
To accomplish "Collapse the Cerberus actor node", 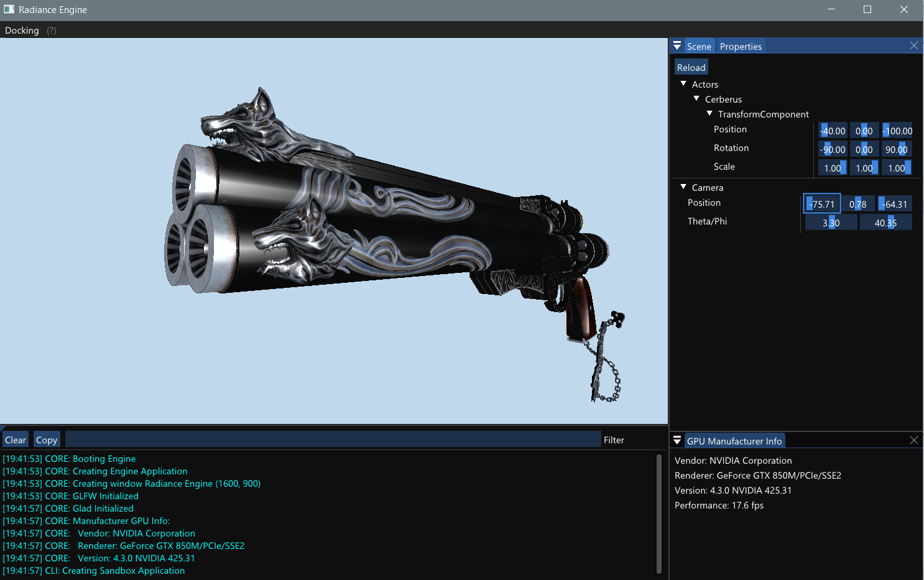I will pyautogui.click(x=696, y=99).
